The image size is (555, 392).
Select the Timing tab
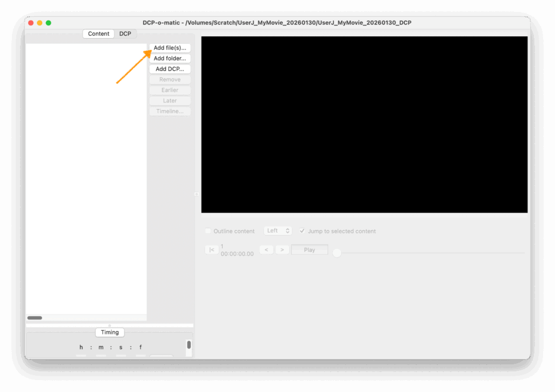tap(109, 332)
